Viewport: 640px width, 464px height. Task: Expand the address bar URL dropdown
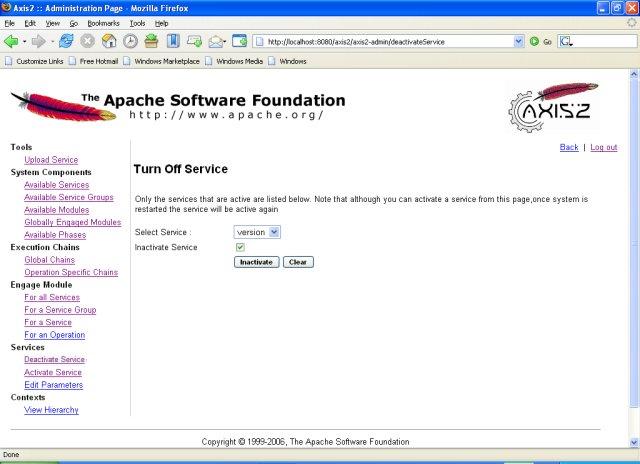click(518, 41)
